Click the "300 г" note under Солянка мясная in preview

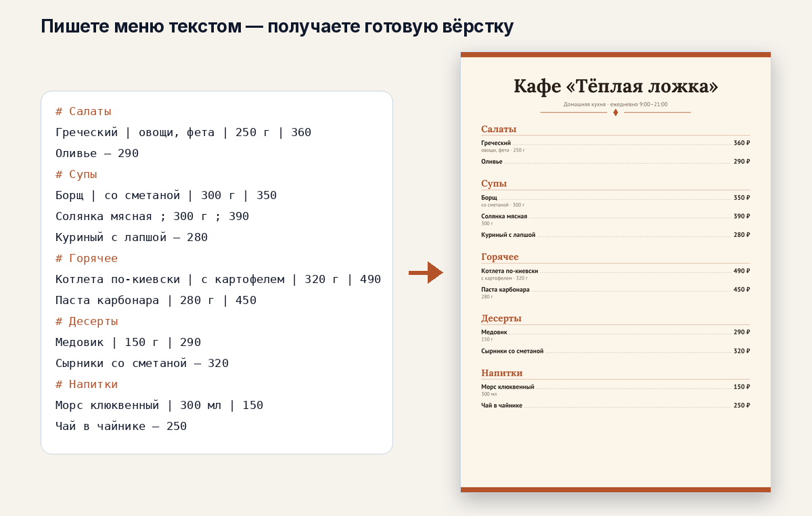(487, 223)
